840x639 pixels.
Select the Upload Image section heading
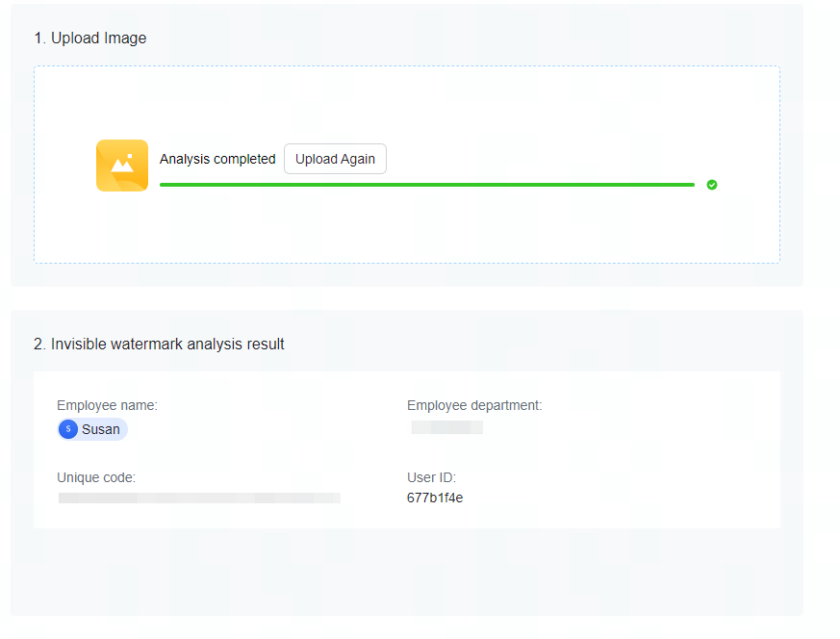tap(91, 38)
